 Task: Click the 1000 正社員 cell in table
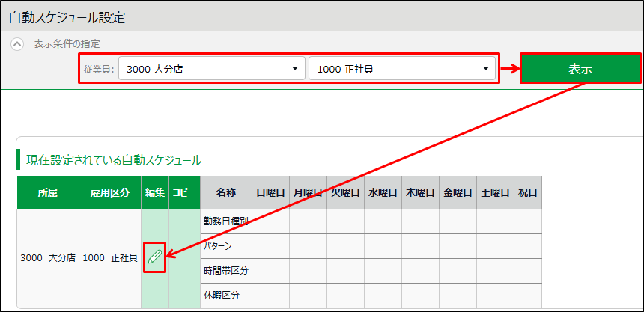(x=110, y=258)
